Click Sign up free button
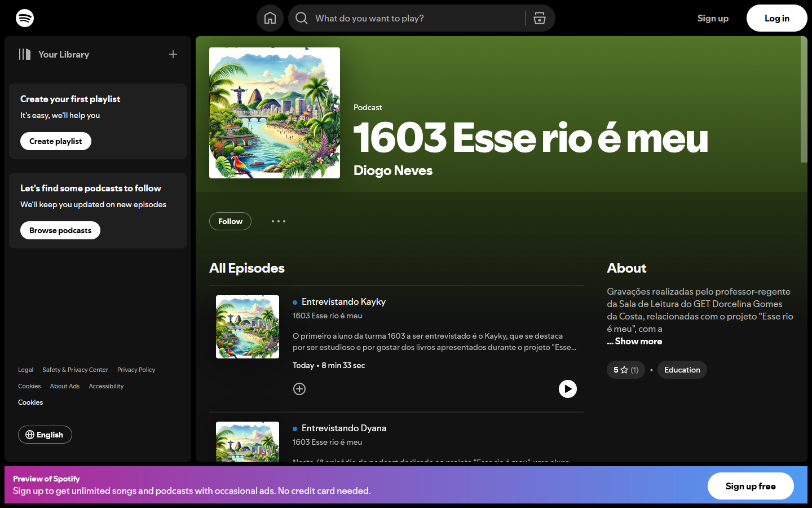812x508 pixels. click(751, 486)
